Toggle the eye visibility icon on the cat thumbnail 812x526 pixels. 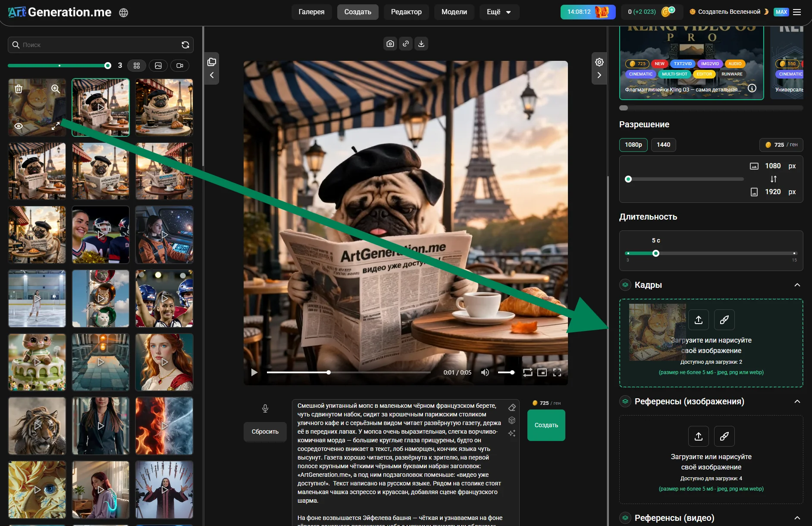19,126
